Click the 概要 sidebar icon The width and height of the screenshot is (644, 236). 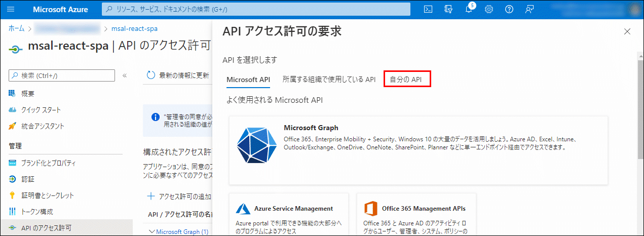pyautogui.click(x=13, y=94)
